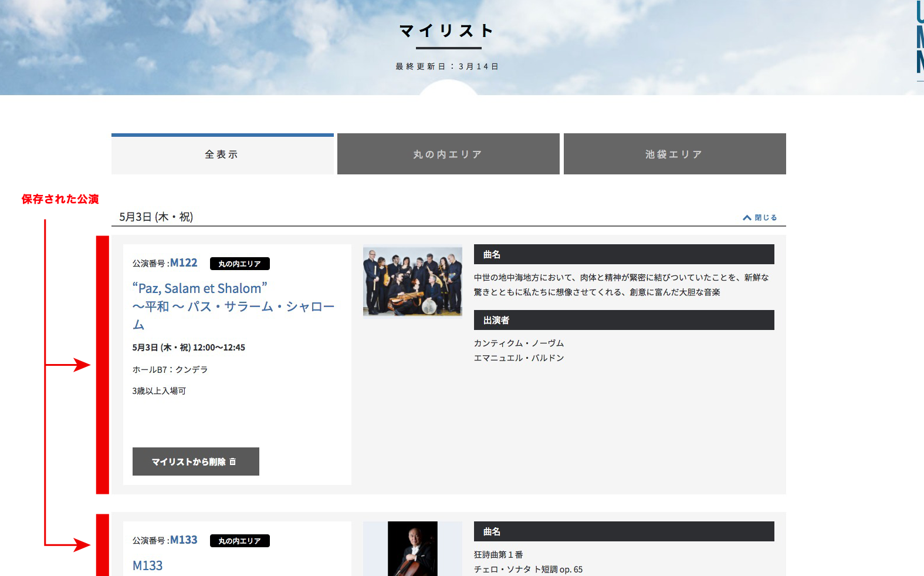The image size is (924, 576).
Task: Switch to the 丸の内エリア tab
Action: point(448,154)
